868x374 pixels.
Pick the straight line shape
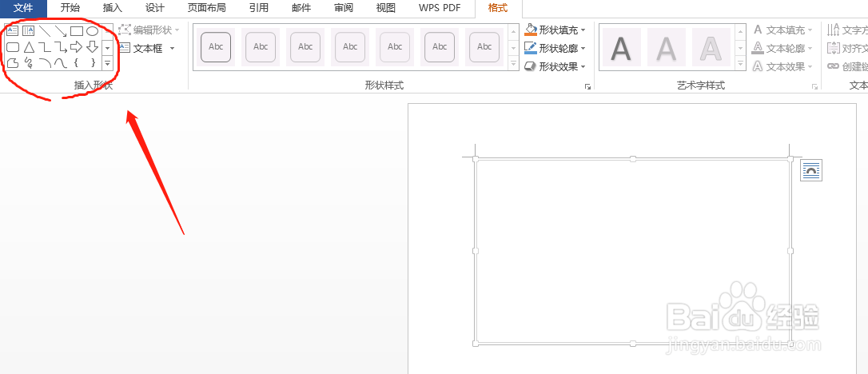[44, 31]
